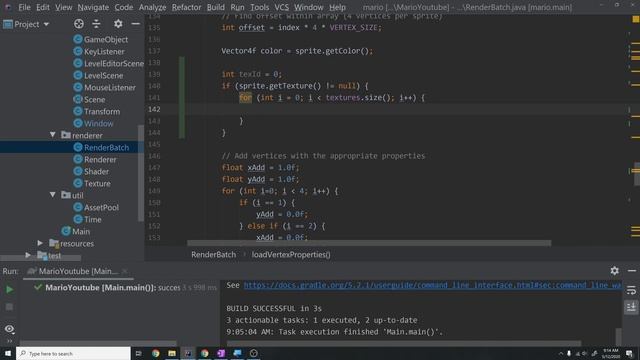Viewport: 640px width, 360px height.
Task: Rerun with the green play button
Action: click(x=9, y=289)
